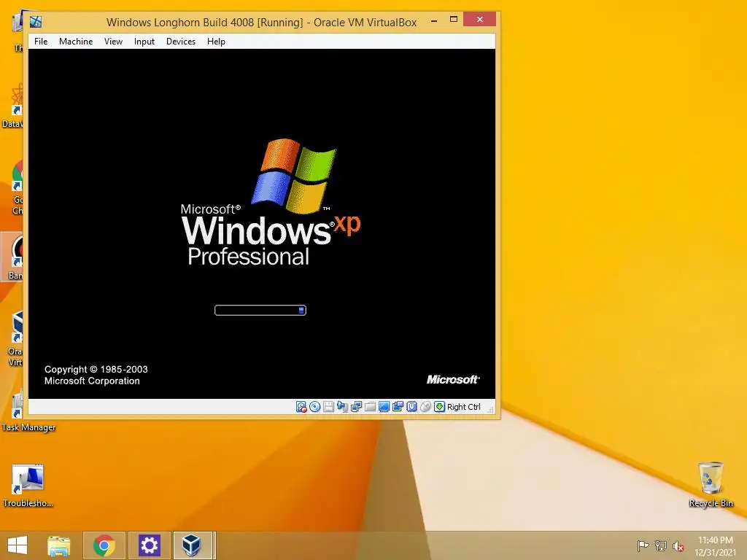Click the VirtualBox cube icon on taskbar
Viewport: 747px width, 560px height.
[x=193, y=545]
